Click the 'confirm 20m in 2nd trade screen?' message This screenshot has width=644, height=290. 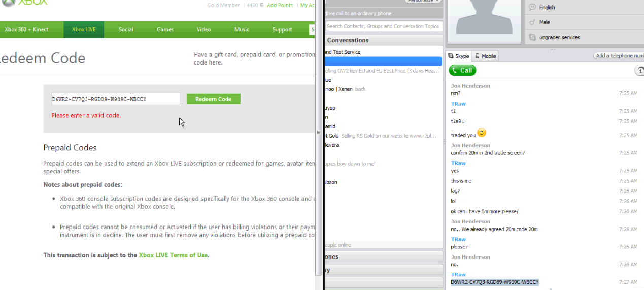[488, 153]
